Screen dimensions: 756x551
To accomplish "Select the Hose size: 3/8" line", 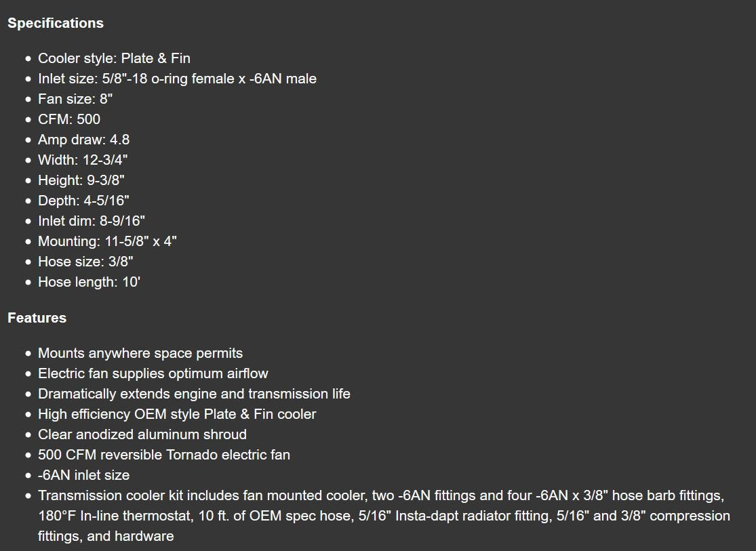I will point(85,262).
